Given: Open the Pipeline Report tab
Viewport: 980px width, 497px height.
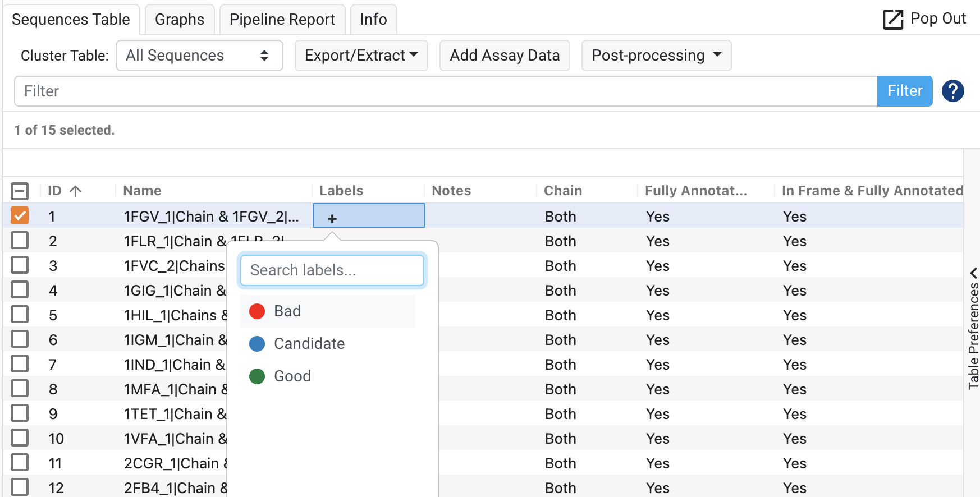Looking at the screenshot, I should 282,20.
